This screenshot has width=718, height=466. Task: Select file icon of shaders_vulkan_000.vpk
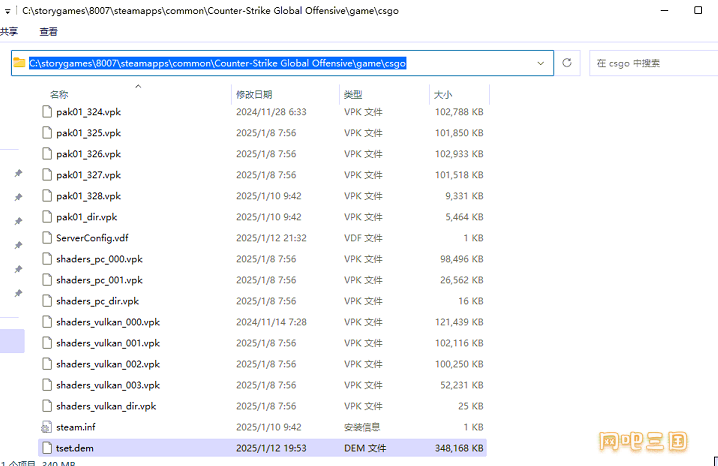(47, 322)
